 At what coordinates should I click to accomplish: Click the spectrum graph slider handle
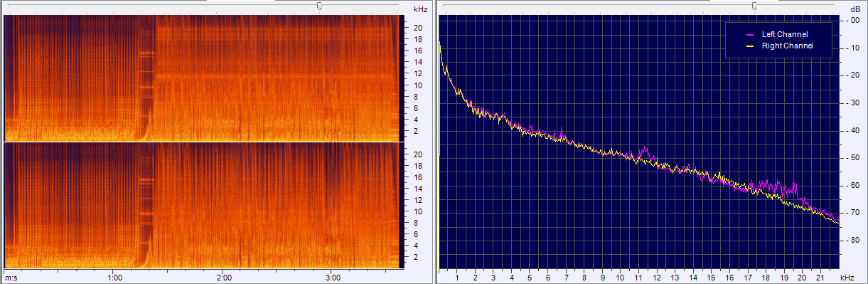click(754, 6)
